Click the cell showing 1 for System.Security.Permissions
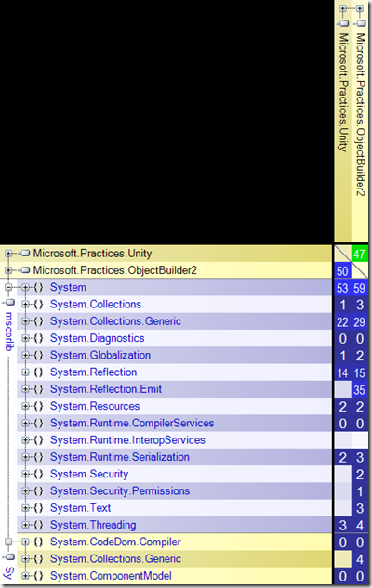The image size is (372, 588). coord(360,491)
